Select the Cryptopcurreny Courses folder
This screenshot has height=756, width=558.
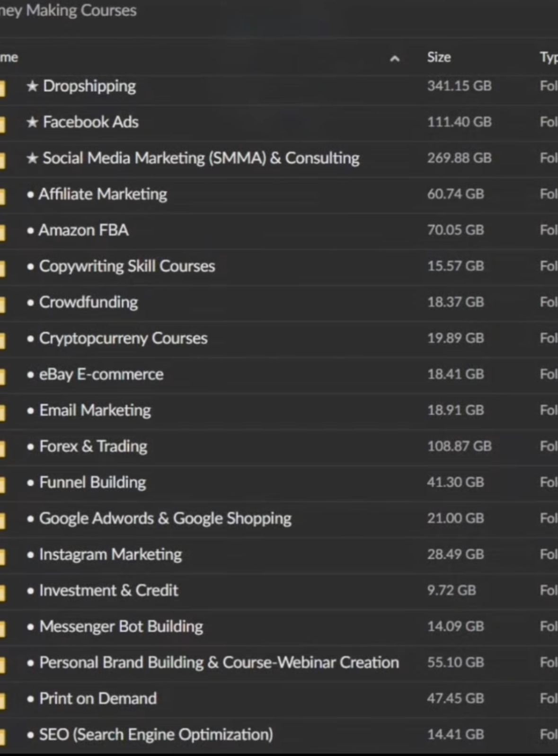click(123, 338)
